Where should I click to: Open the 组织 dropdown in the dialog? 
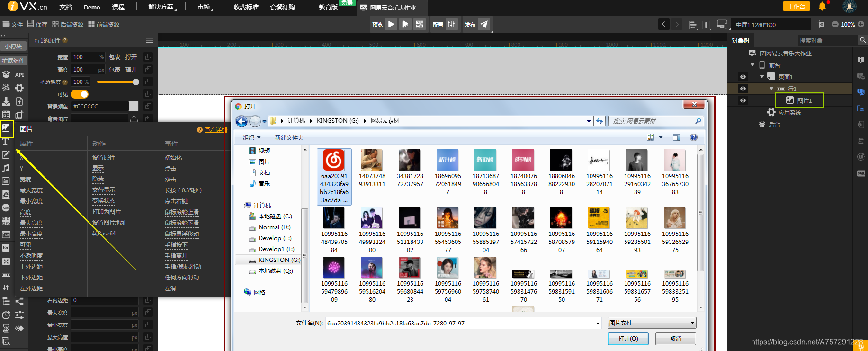(x=251, y=138)
